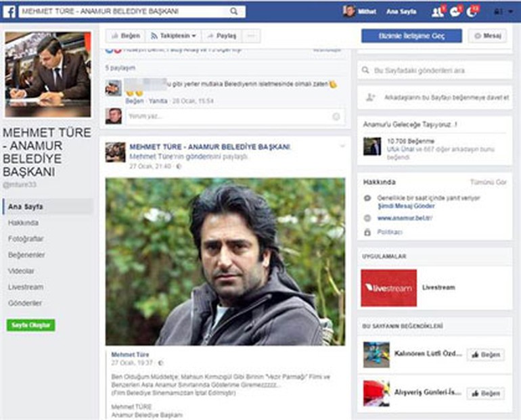Open Videolar in the sidebar
The width and height of the screenshot is (521, 420).
click(21, 271)
